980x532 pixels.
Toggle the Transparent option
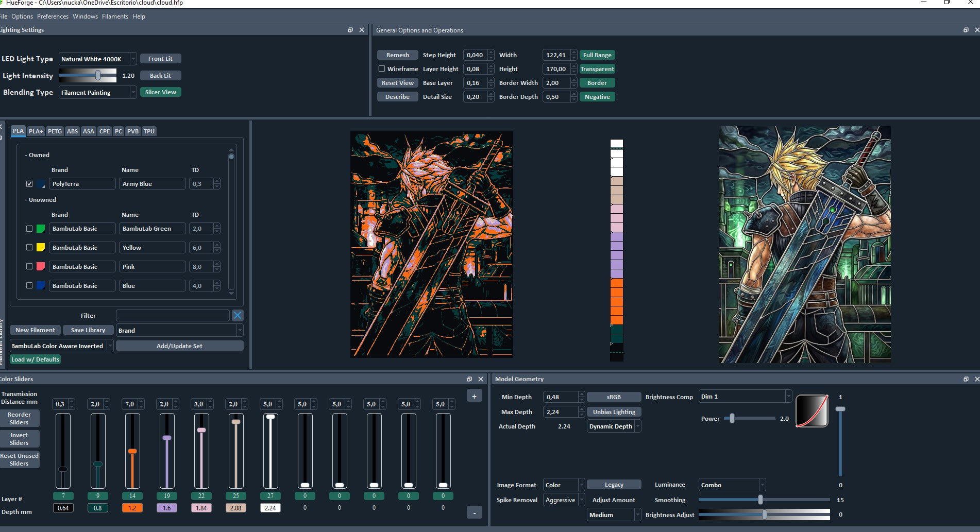597,69
